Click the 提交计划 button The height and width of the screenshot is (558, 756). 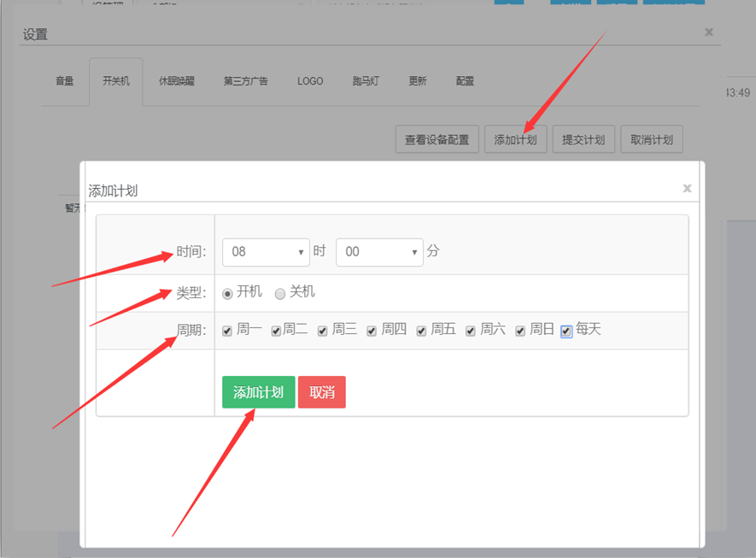[x=583, y=140]
